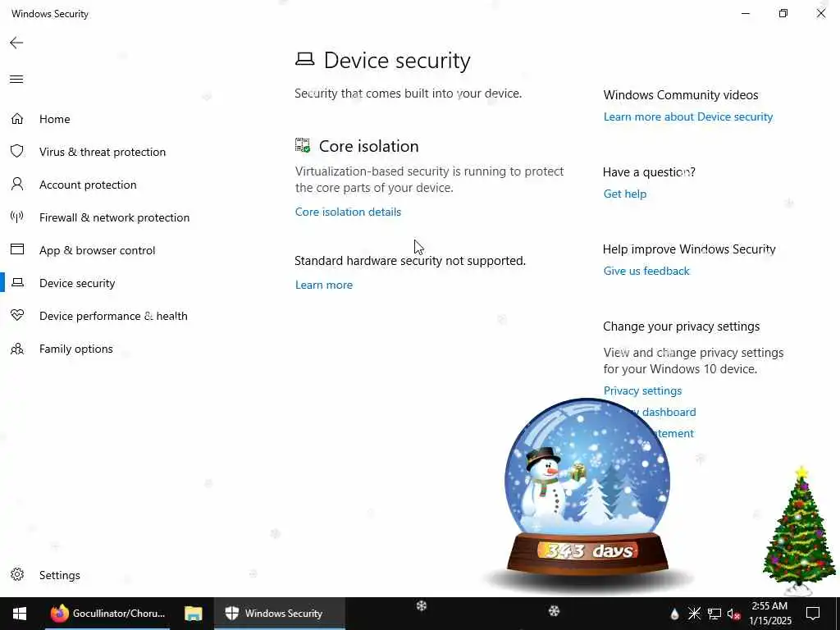Image resolution: width=840 pixels, height=630 pixels.
Task: Click muted volume icon in system tray
Action: coord(733,614)
